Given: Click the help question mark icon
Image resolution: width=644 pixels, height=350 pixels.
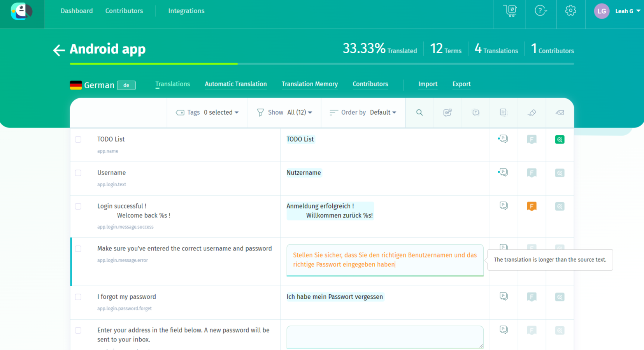Looking at the screenshot, I should pyautogui.click(x=540, y=11).
